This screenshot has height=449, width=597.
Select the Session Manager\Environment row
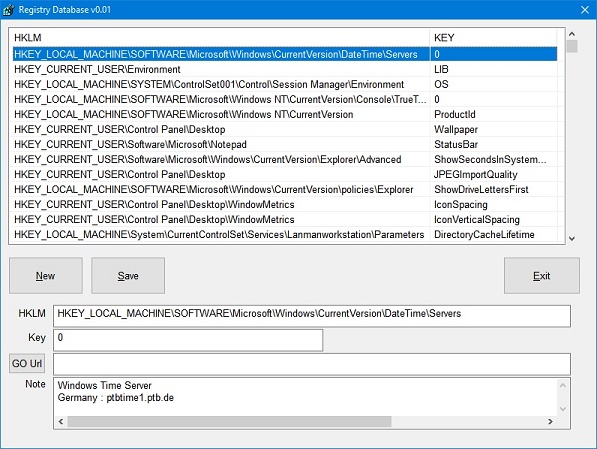coord(285,84)
